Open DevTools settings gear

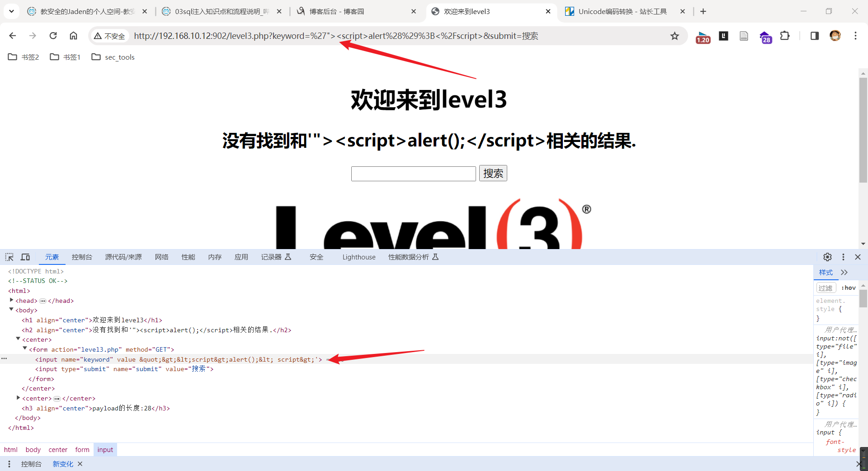click(x=827, y=257)
